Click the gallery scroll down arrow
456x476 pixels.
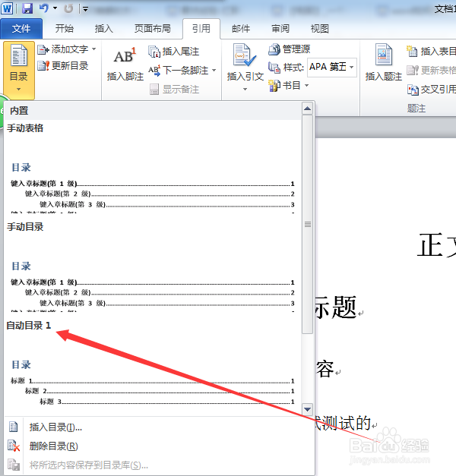point(308,409)
